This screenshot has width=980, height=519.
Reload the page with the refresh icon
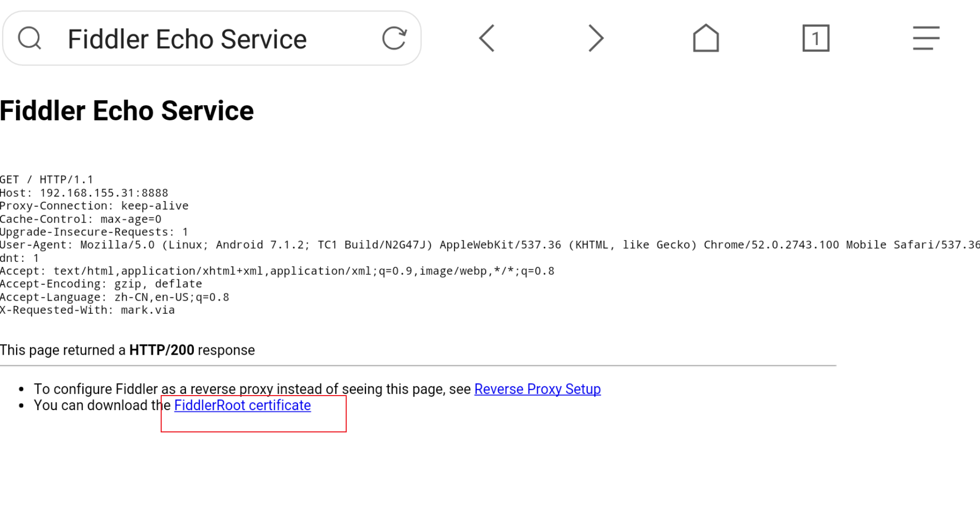(x=394, y=38)
